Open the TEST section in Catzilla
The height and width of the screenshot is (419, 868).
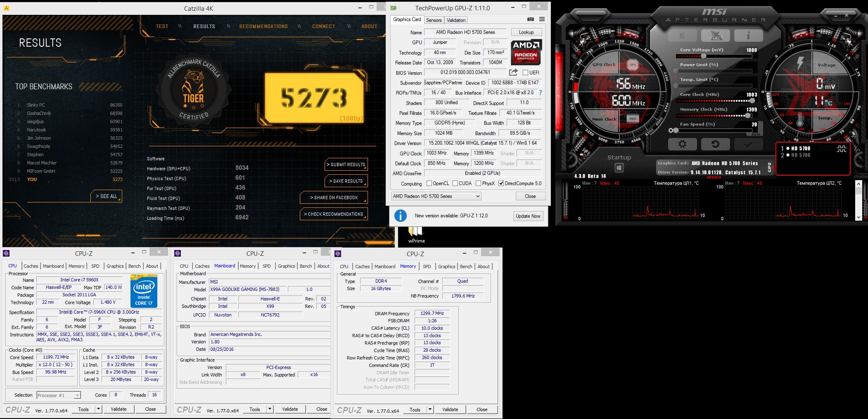coord(162,26)
